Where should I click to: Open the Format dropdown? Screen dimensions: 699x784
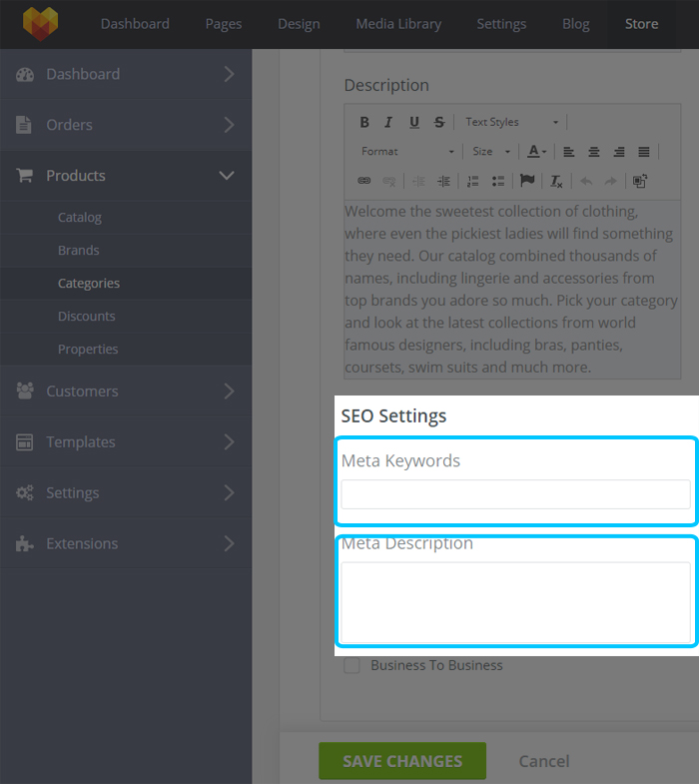407,152
